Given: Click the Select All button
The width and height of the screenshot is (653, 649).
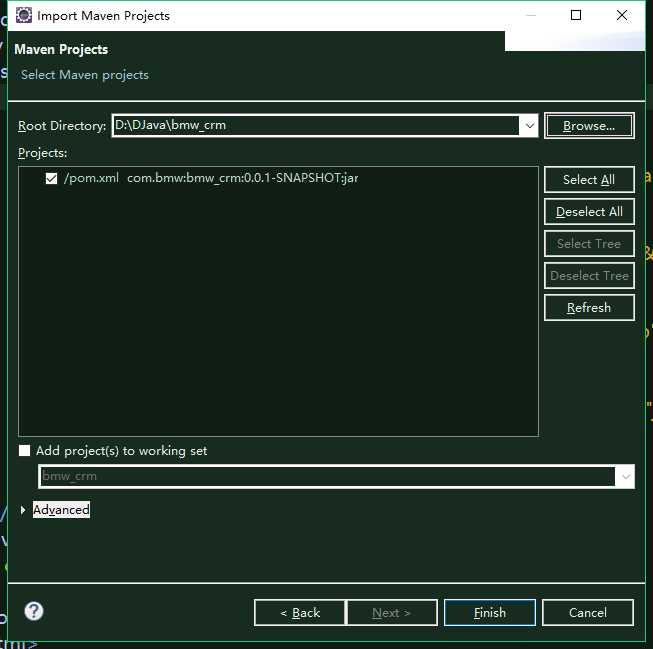Looking at the screenshot, I should coord(589,180).
